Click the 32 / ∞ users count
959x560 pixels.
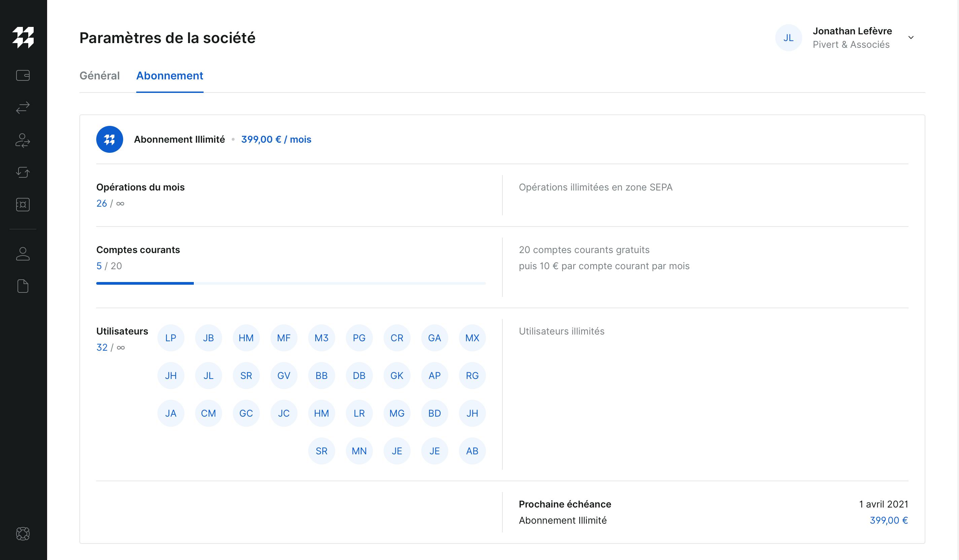click(110, 347)
